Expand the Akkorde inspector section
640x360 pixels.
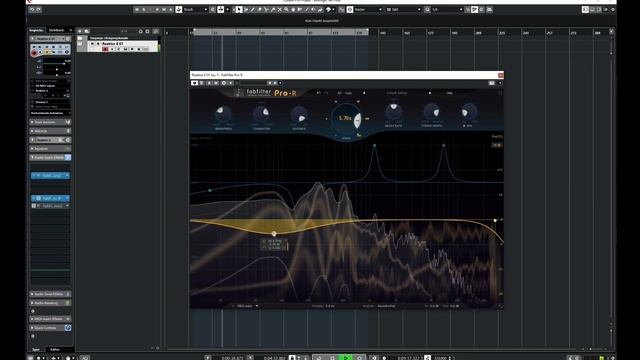[50, 131]
